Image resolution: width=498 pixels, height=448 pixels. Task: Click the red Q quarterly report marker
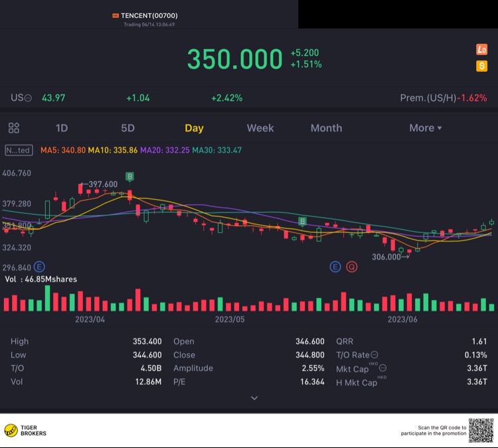click(351, 267)
